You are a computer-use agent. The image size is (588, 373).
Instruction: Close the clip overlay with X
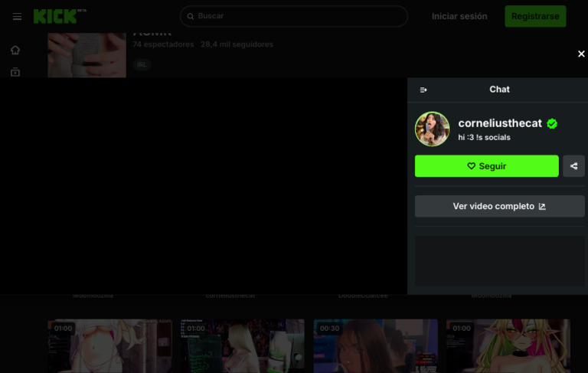click(581, 54)
